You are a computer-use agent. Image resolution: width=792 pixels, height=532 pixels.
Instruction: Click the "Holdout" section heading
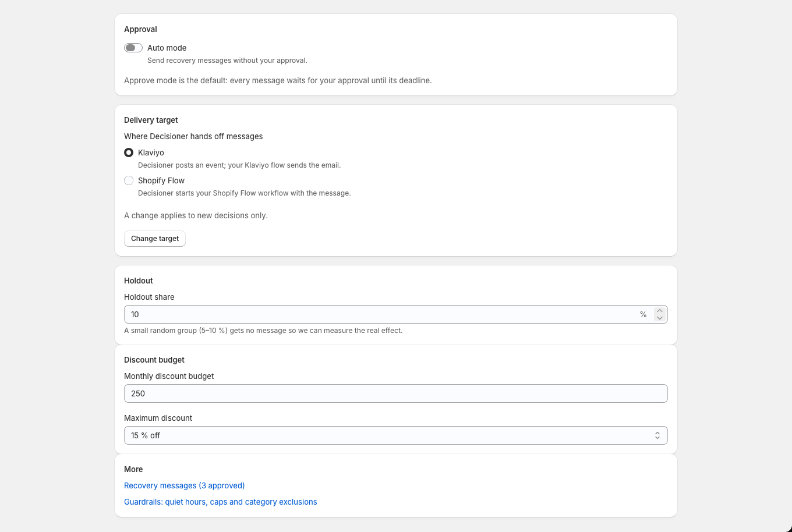pos(139,281)
